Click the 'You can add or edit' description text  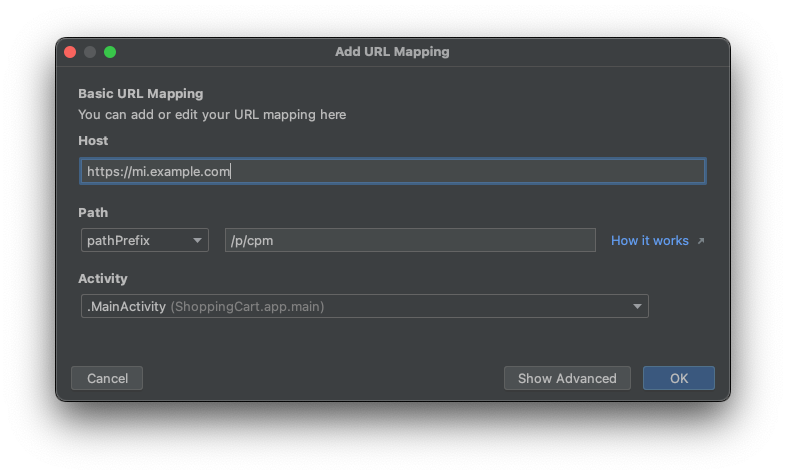point(212,115)
